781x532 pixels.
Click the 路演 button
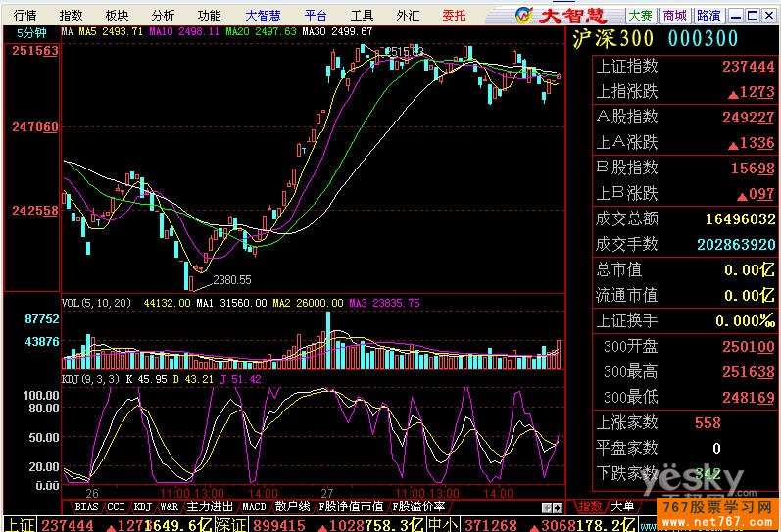tap(708, 16)
